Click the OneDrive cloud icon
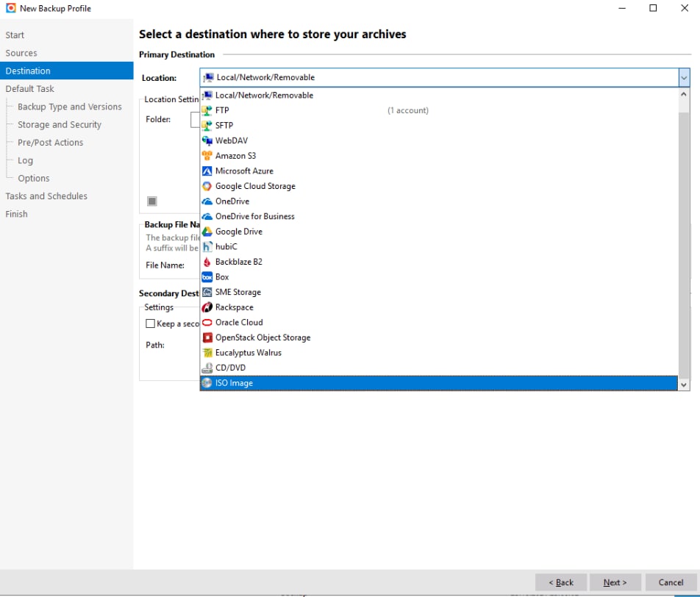This screenshot has width=700, height=597. click(x=207, y=201)
